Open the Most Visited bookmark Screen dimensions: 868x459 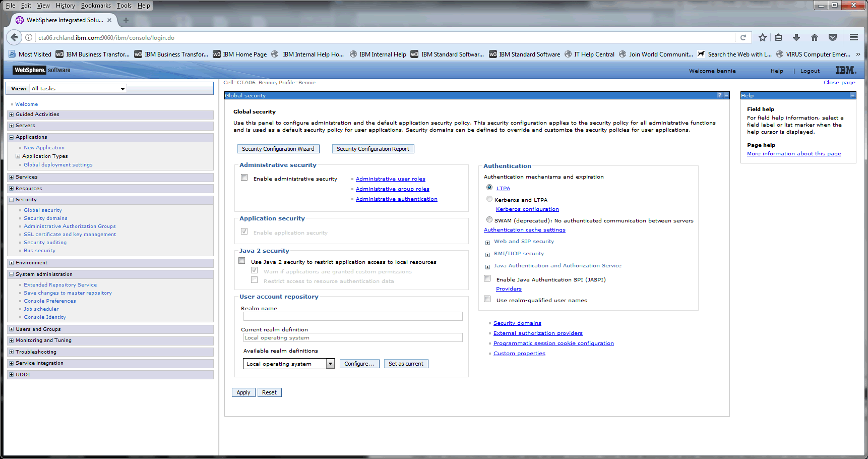coord(30,54)
